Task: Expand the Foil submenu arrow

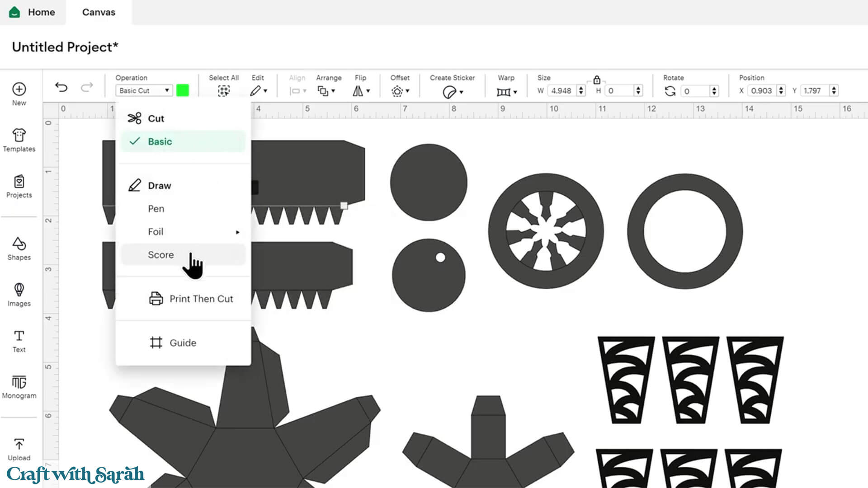Action: tap(237, 232)
